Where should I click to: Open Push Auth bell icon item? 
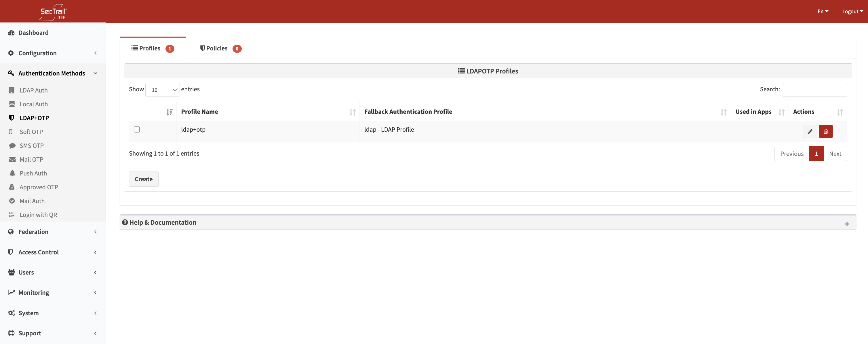(33, 173)
